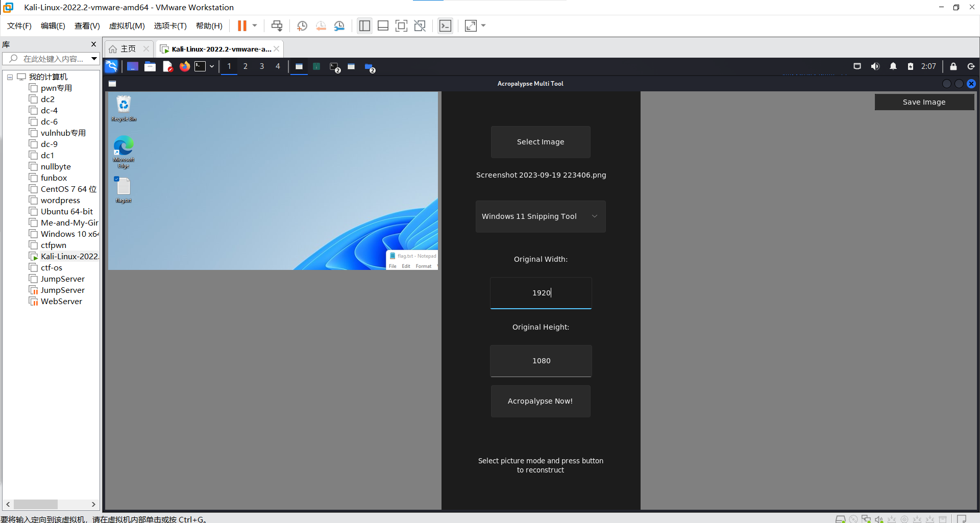This screenshot has width=980, height=523.
Task: Click the show desktop panel icon
Action: tap(133, 66)
